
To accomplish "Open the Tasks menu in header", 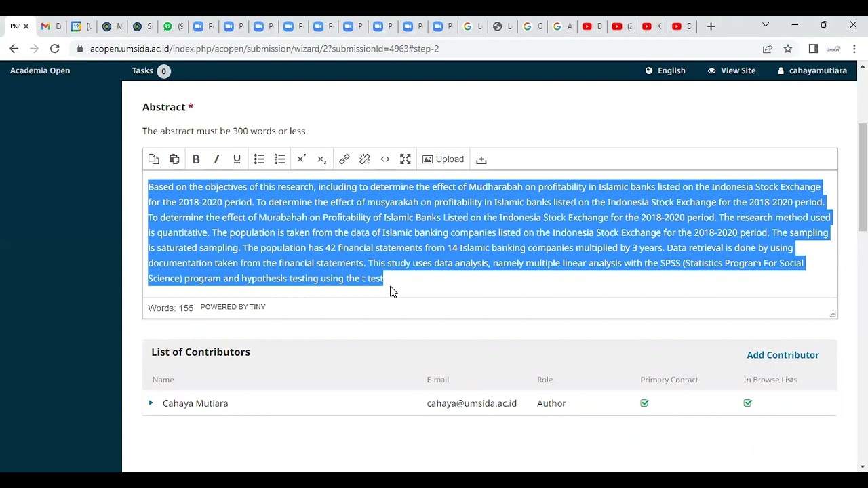I will (x=142, y=70).
